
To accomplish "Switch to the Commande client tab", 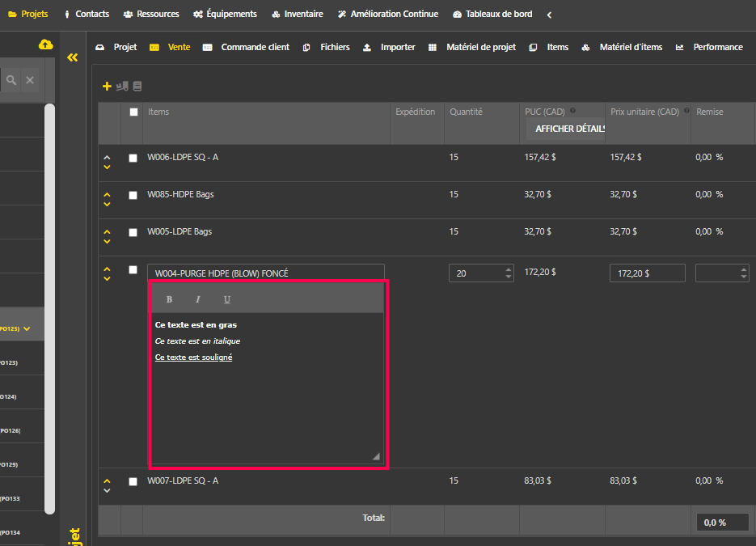I will [x=246, y=47].
